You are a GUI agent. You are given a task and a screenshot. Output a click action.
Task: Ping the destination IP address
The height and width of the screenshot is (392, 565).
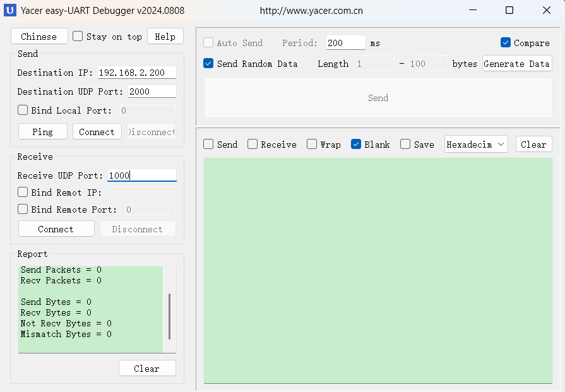coord(42,131)
